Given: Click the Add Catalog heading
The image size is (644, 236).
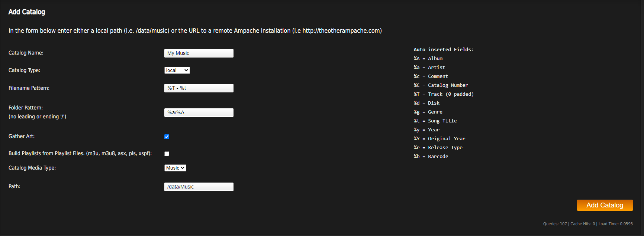Looking at the screenshot, I should pos(26,12).
